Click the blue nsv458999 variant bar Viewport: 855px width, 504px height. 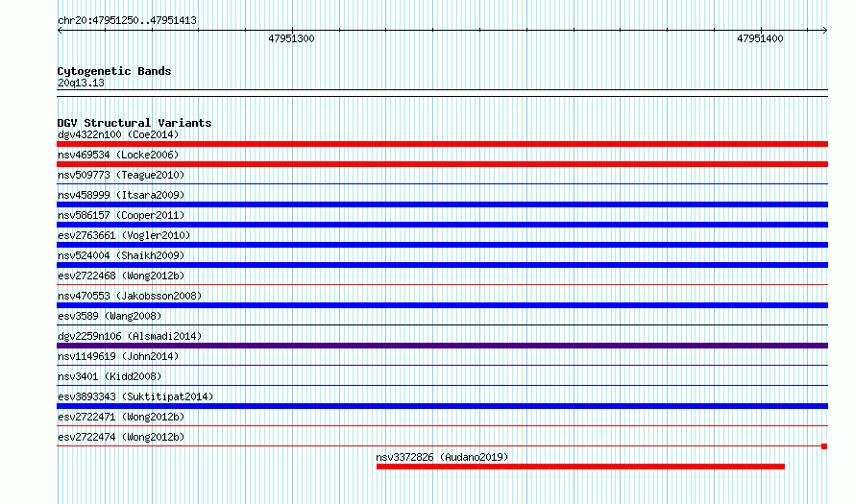click(442, 204)
